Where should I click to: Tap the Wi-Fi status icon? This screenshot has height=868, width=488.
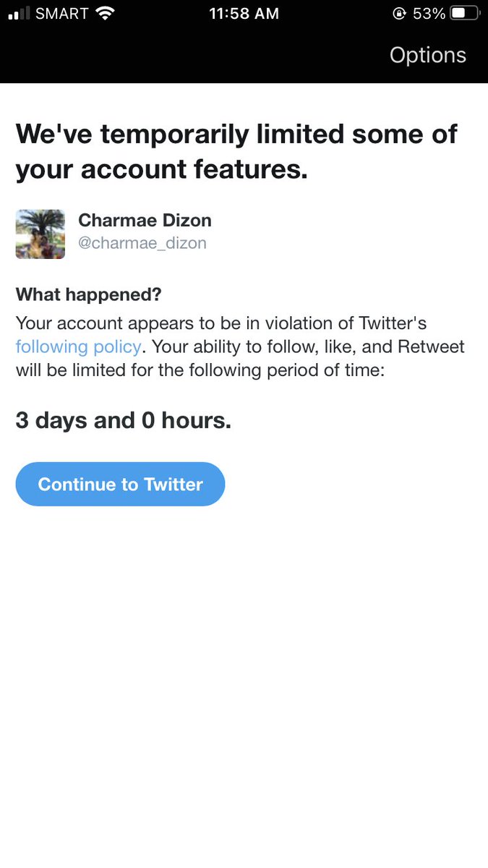tap(106, 13)
